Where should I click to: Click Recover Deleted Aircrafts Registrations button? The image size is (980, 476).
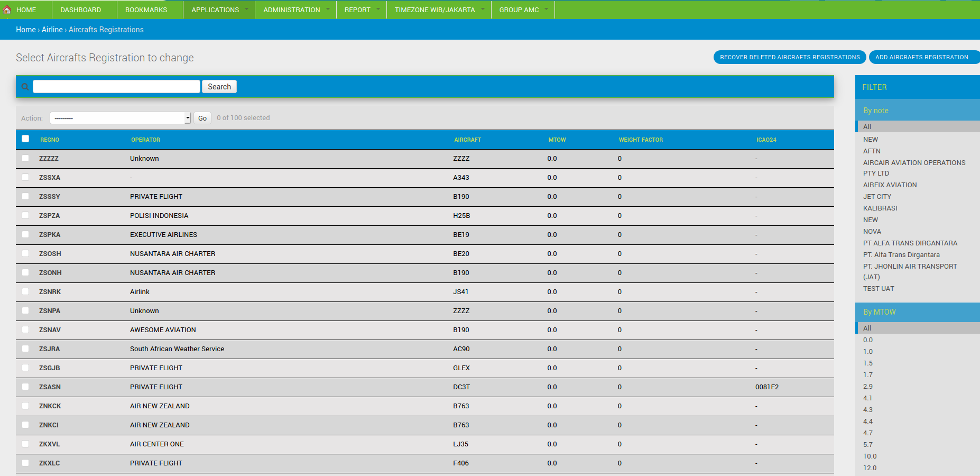[x=790, y=57]
